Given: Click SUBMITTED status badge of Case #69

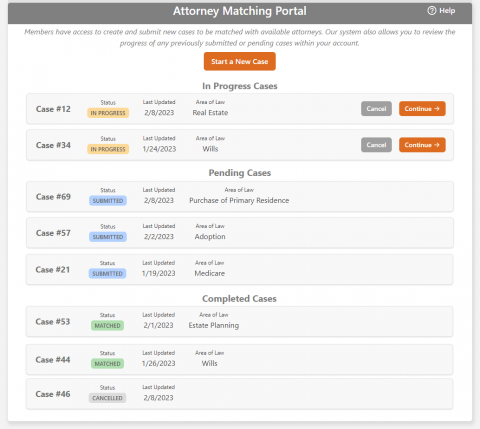Looking at the screenshot, I should (108, 201).
